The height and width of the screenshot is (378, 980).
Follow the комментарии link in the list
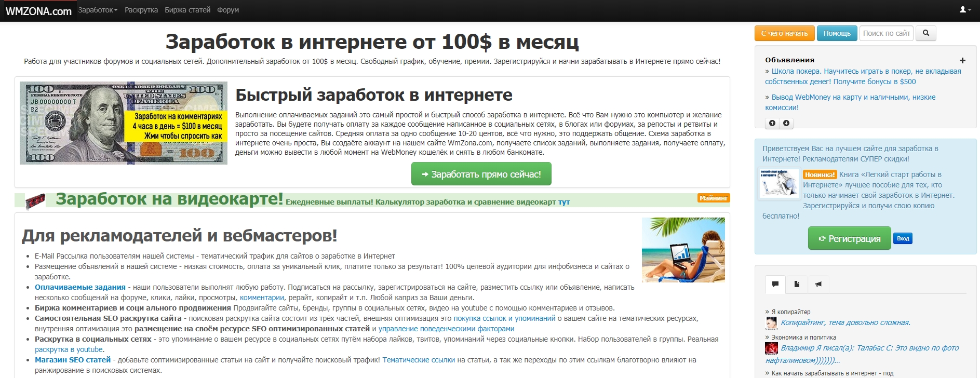(x=262, y=298)
